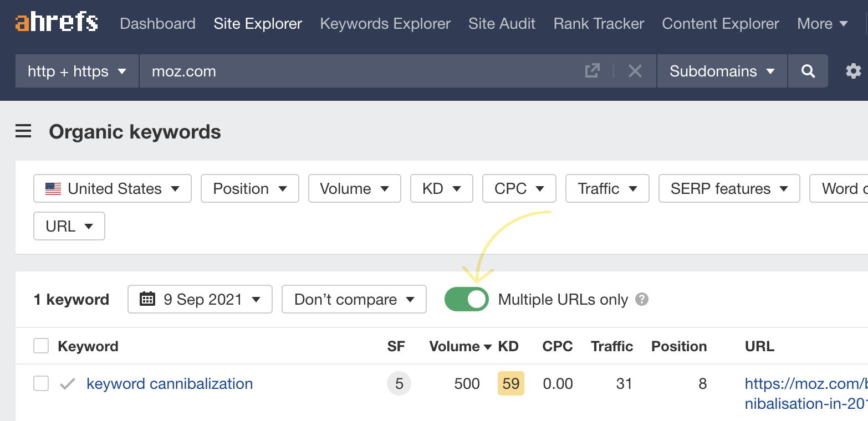Image resolution: width=868 pixels, height=421 pixels.
Task: Clear the moz.com search query with the X
Action: click(635, 71)
